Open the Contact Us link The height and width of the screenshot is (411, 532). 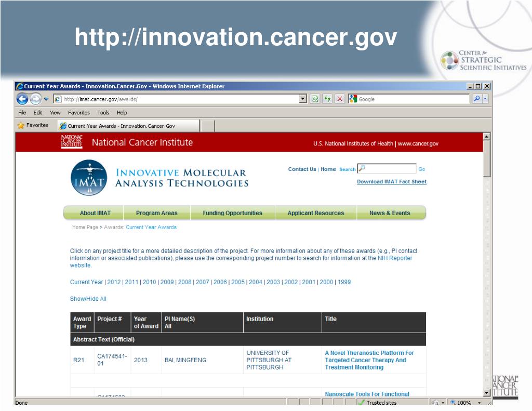pos(302,169)
